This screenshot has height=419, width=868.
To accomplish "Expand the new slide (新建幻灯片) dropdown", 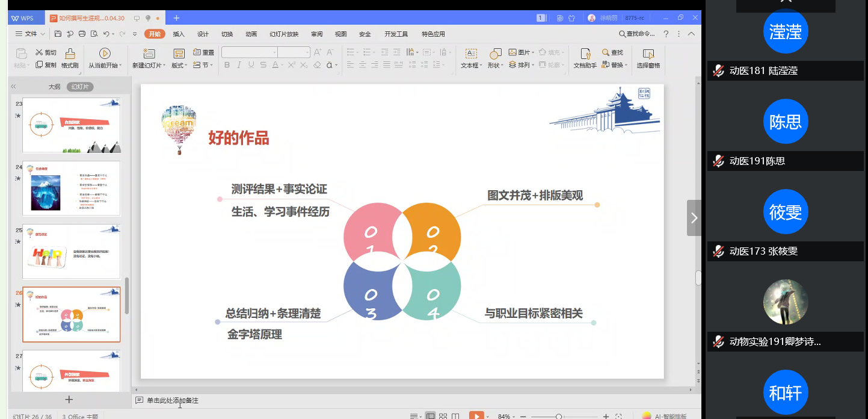I will (x=147, y=66).
